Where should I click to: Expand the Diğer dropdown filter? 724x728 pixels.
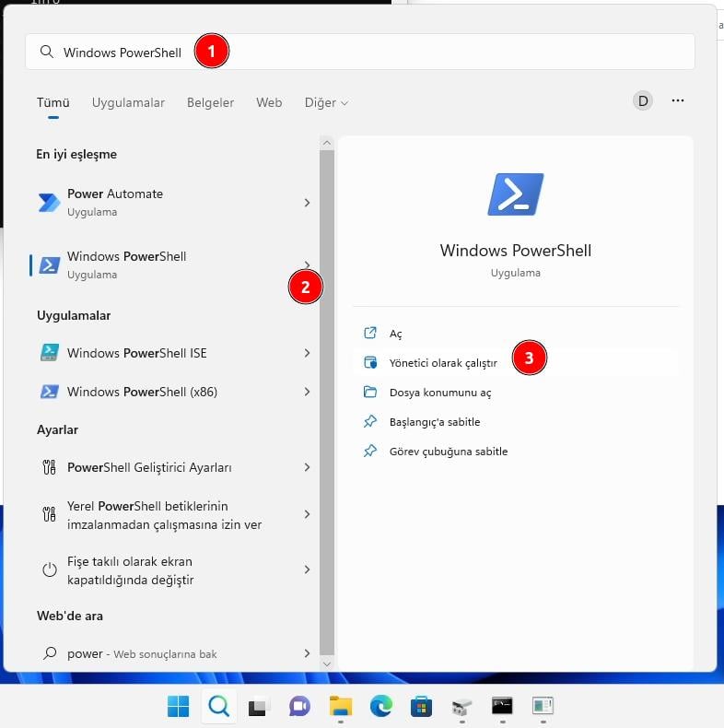[x=326, y=102]
